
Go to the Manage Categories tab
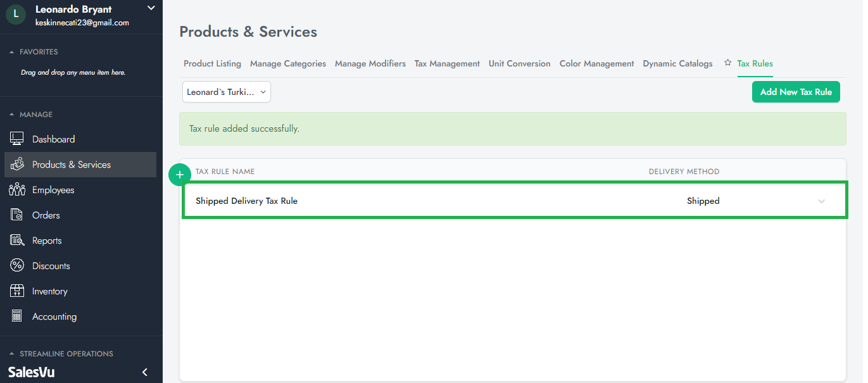[288, 63]
